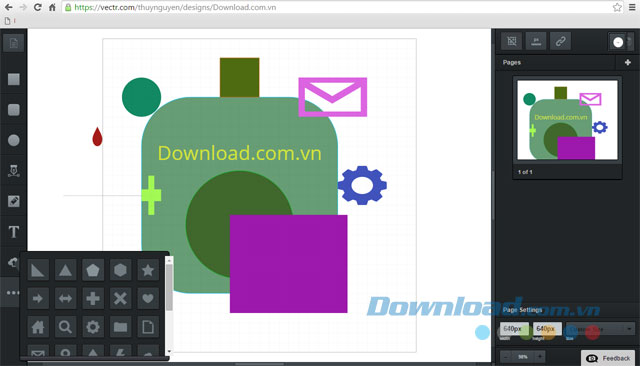Image resolution: width=640 pixels, height=366 pixels.
Task: Select the Rounded Rectangle tool
Action: (13, 110)
